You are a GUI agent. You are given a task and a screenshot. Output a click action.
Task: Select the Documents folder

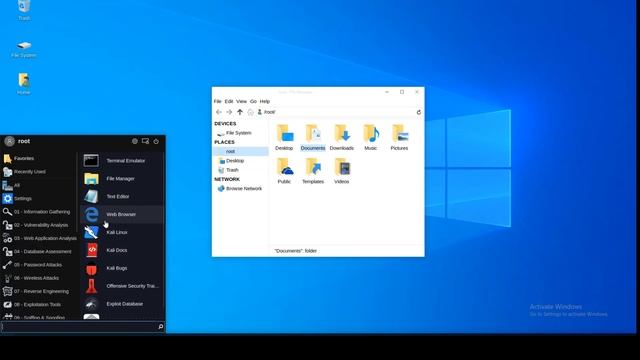pos(313,138)
